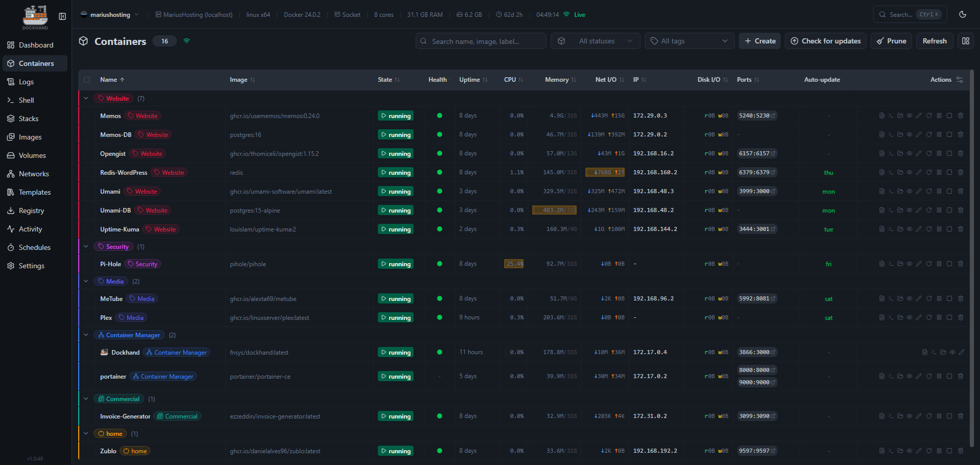This screenshot has width=980, height=465.
Task: Edit the Umami container
Action: click(x=919, y=192)
